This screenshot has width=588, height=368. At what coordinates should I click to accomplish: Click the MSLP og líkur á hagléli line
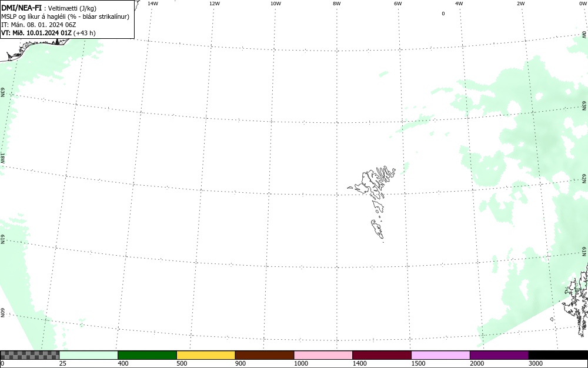click(65, 16)
